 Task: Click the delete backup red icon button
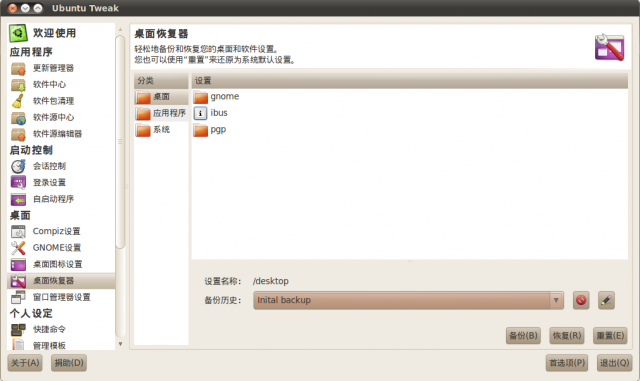point(581,301)
